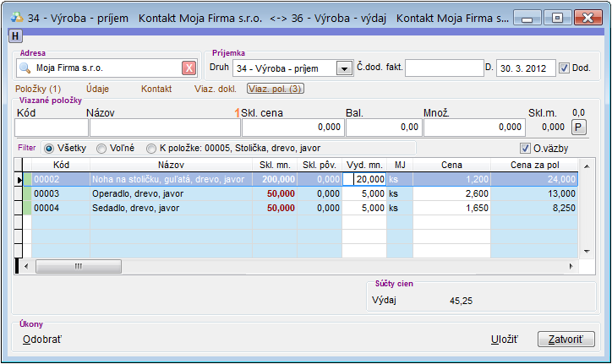This screenshot has height=364, width=612.
Task: Click the magnifier icon in Adresa field
Action: coord(25,68)
